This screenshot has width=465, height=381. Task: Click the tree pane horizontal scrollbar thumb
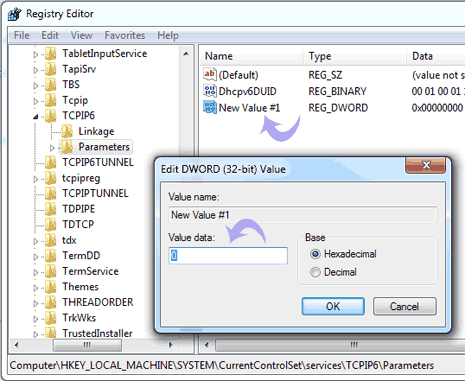coord(87,345)
